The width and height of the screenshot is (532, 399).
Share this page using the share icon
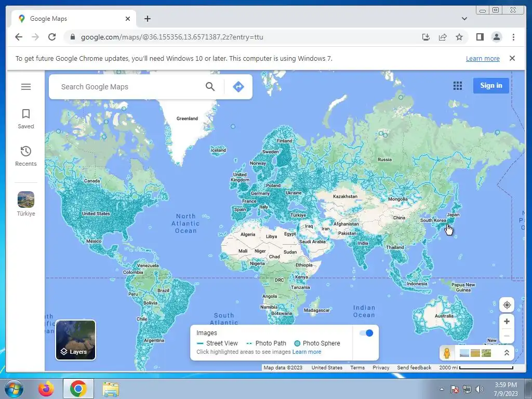pos(443,37)
